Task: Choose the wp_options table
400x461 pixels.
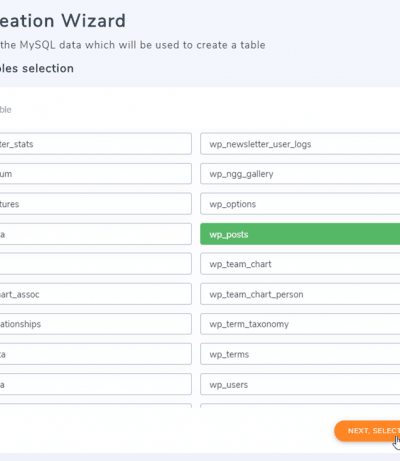Action: click(x=300, y=204)
